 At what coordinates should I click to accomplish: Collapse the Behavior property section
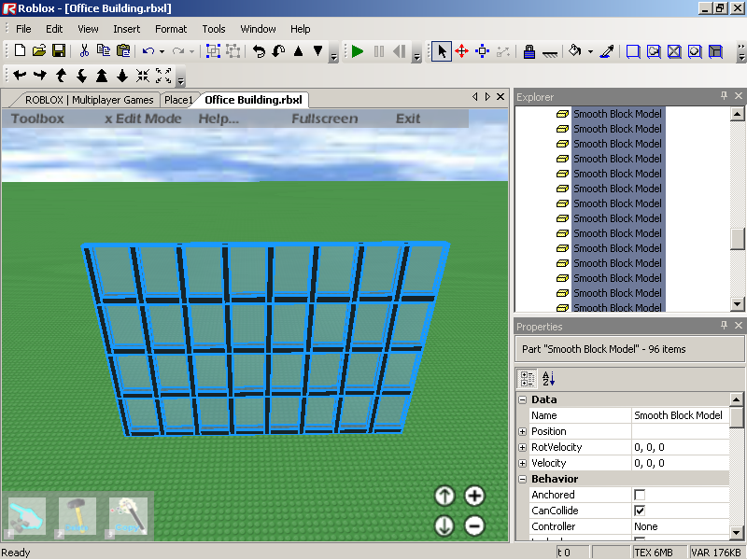click(x=523, y=479)
